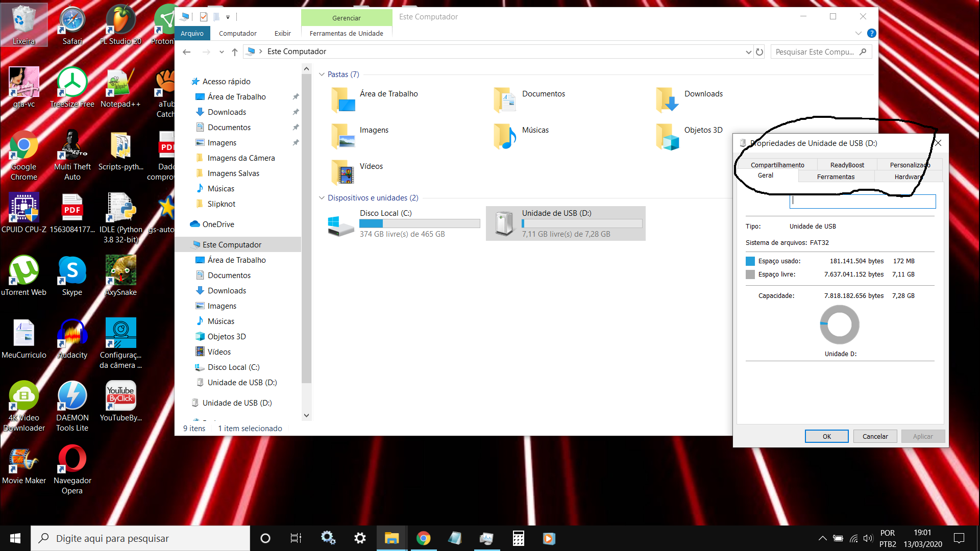This screenshot has height=551, width=980.
Task: Switch to the Computador ribbon tab
Action: coord(238,33)
